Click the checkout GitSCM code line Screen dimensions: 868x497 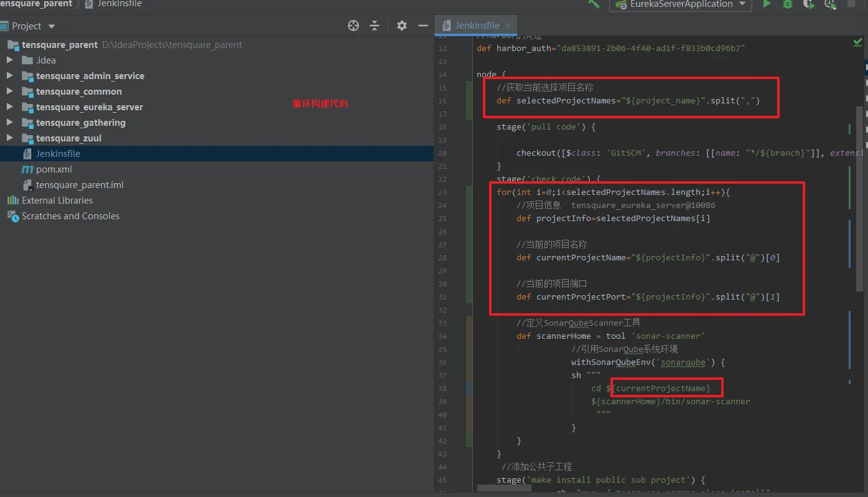click(x=689, y=153)
